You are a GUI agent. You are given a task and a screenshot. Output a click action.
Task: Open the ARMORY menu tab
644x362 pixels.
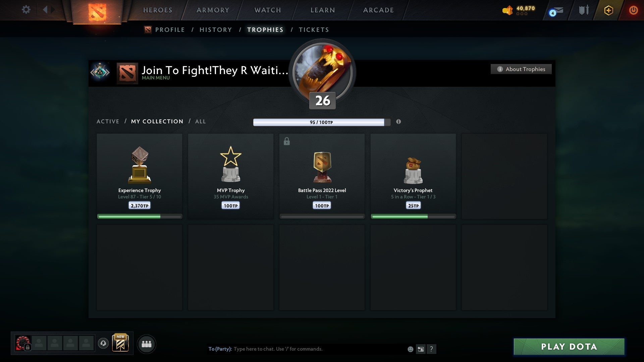point(213,10)
